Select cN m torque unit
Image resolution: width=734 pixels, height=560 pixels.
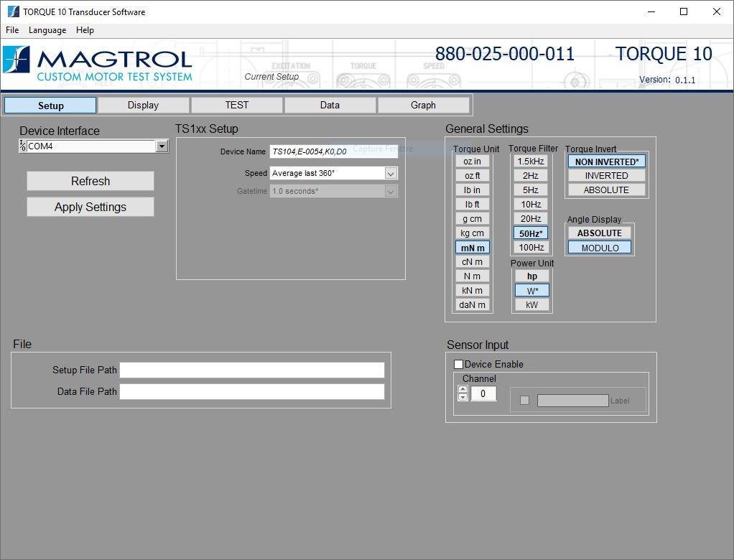click(x=473, y=261)
